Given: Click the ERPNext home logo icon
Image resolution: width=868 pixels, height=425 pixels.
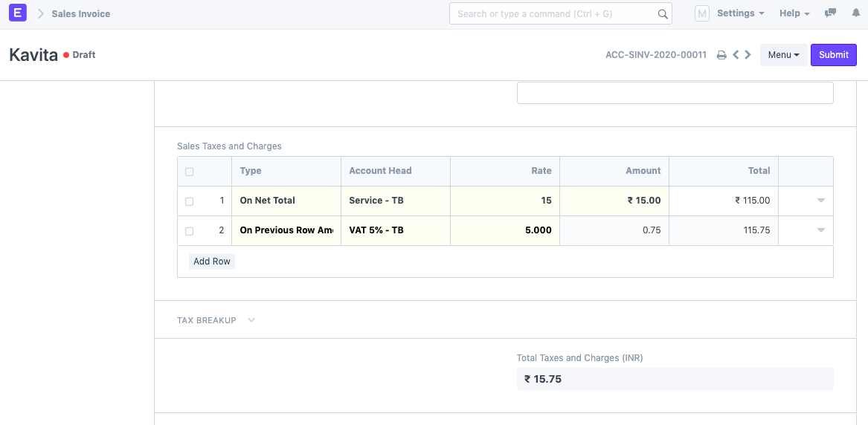Looking at the screenshot, I should [18, 13].
